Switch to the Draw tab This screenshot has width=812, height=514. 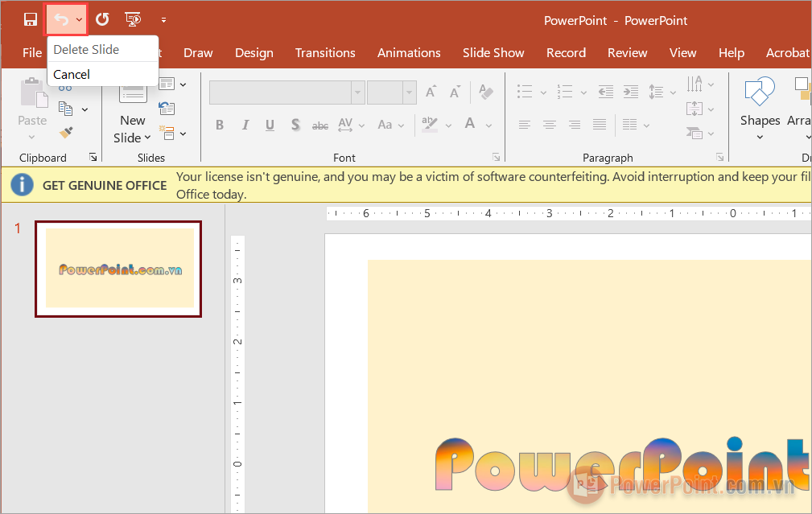198,53
